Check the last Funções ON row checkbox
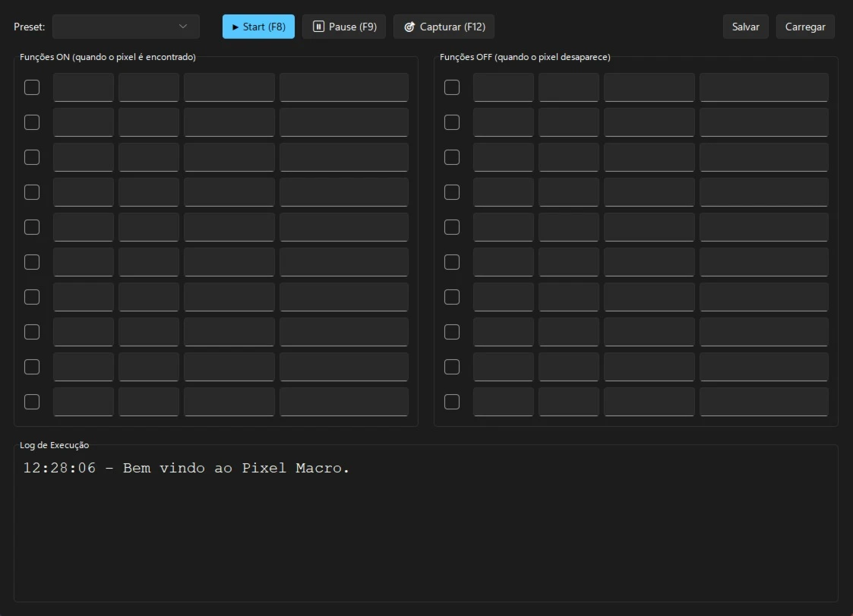This screenshot has height=616, width=853. 32,402
